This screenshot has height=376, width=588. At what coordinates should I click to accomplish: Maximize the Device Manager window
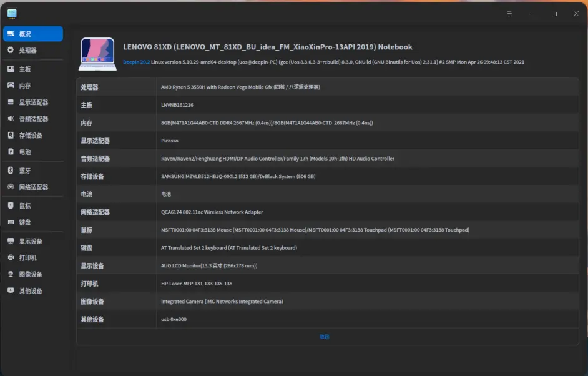[x=554, y=14]
